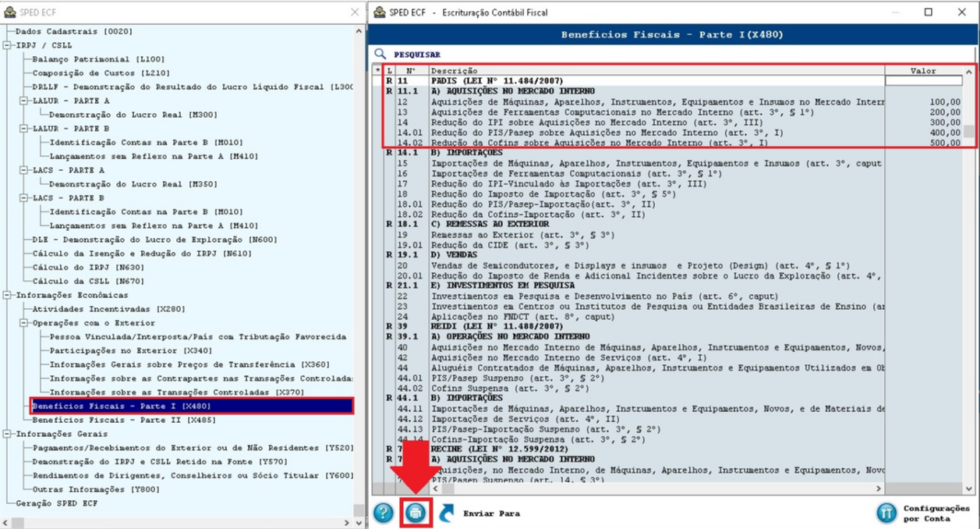Open Balanço Patrimonial [L100]

pyautogui.click(x=98, y=59)
